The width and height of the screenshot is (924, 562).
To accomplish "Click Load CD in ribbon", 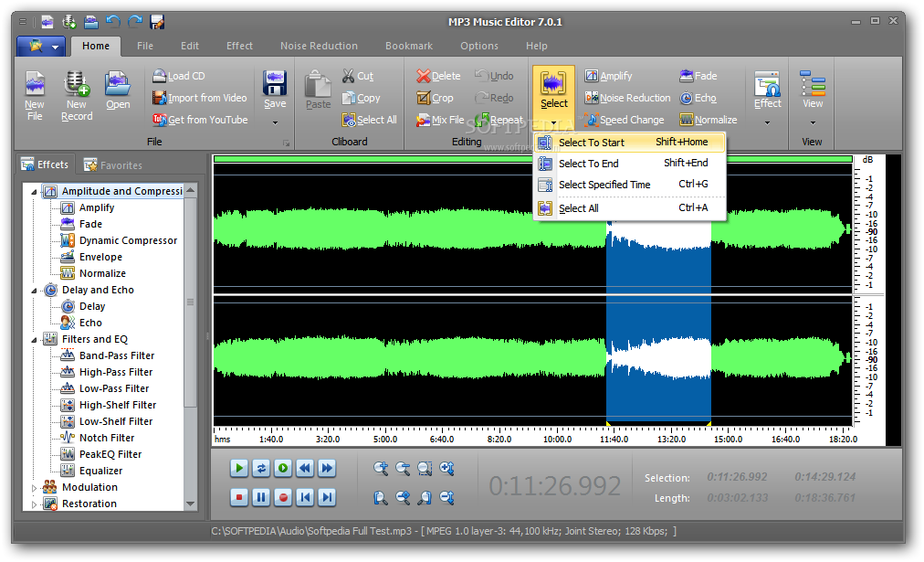I will click(x=179, y=76).
